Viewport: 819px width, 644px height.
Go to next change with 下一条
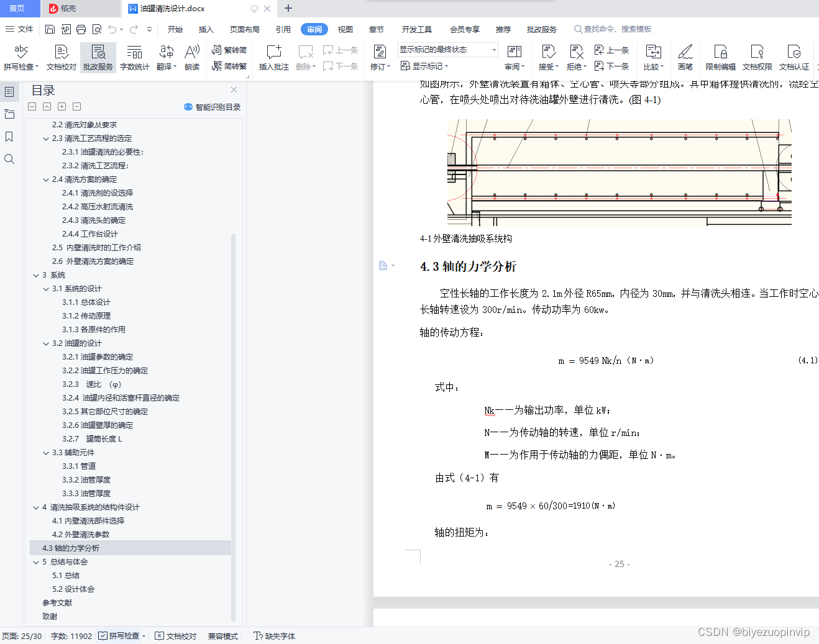coord(612,66)
